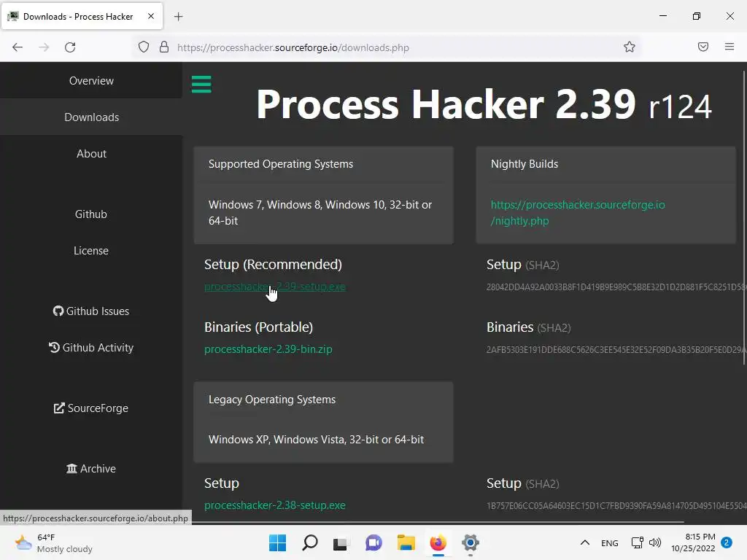Viewport: 747px width, 560px height.
Task: Click the ENG language indicator
Action: point(609,543)
